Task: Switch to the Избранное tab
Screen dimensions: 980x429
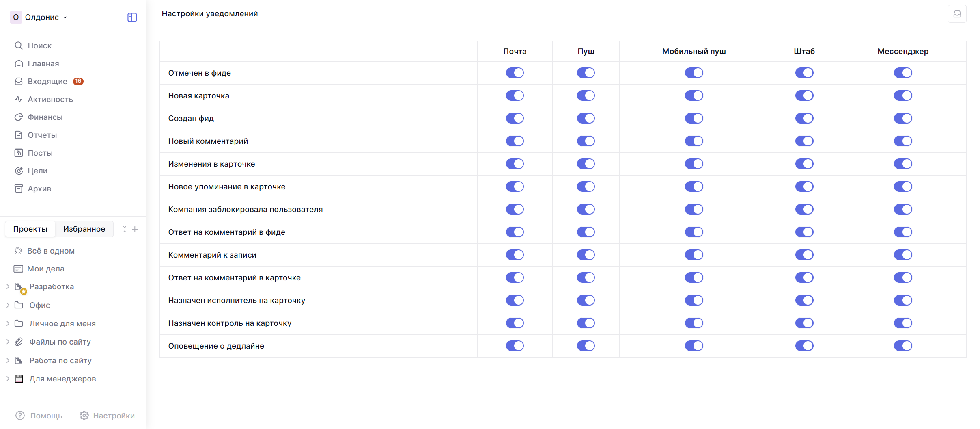Action: click(84, 229)
